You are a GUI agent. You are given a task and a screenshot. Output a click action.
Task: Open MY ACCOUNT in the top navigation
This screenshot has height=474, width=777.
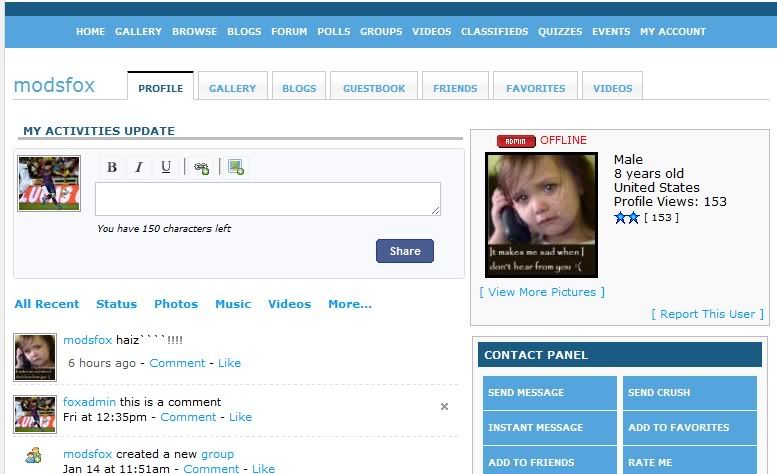673,32
